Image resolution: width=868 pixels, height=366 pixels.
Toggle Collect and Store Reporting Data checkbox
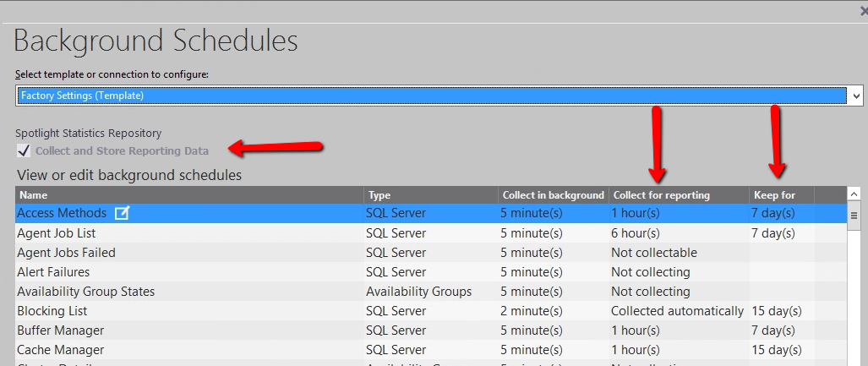(x=24, y=150)
